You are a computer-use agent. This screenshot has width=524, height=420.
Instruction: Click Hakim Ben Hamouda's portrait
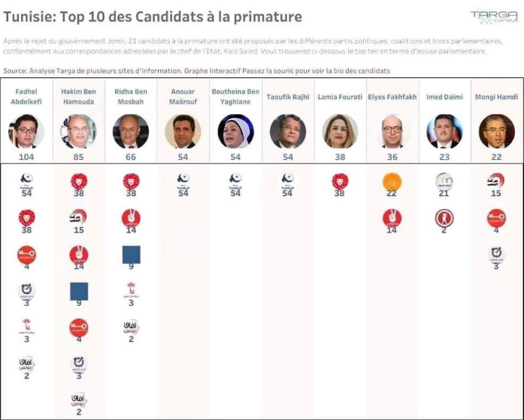[79, 131]
